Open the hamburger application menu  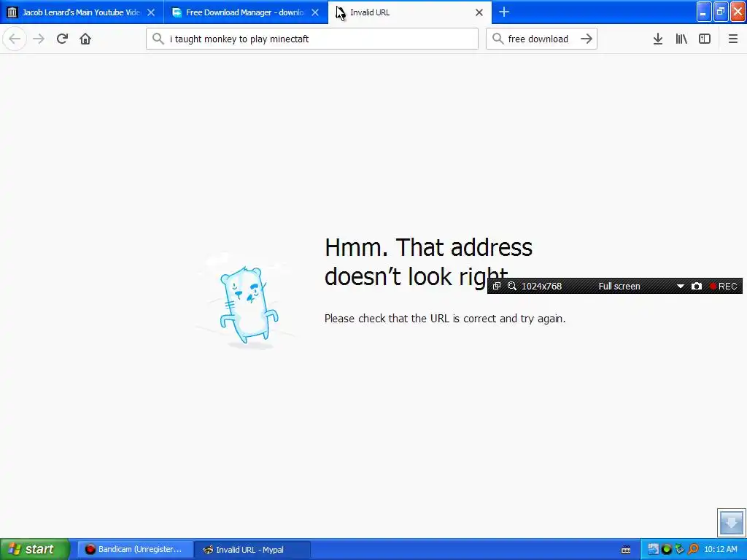tap(733, 39)
